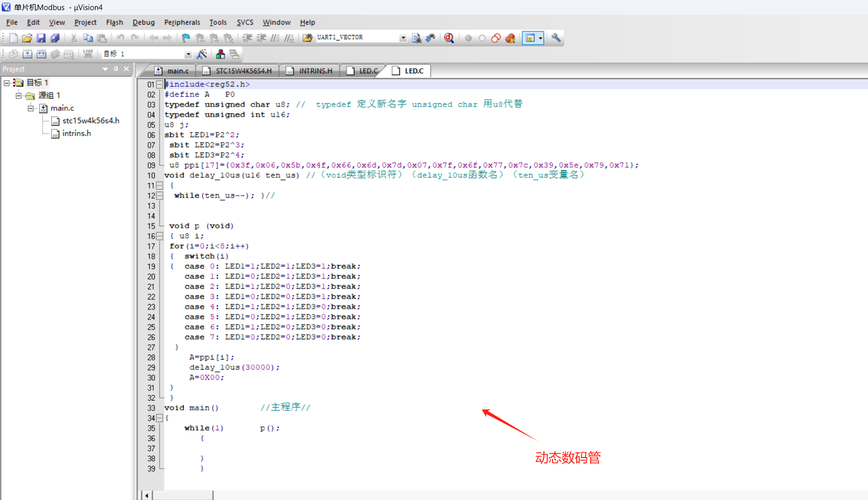868x500 pixels.
Task: Click the Save All icon
Action: 55,38
